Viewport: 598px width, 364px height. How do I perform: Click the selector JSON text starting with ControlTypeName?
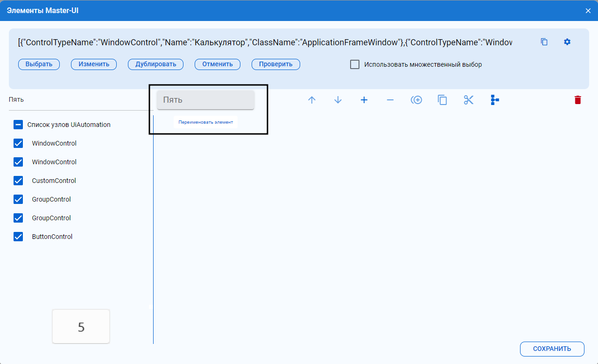click(x=265, y=42)
